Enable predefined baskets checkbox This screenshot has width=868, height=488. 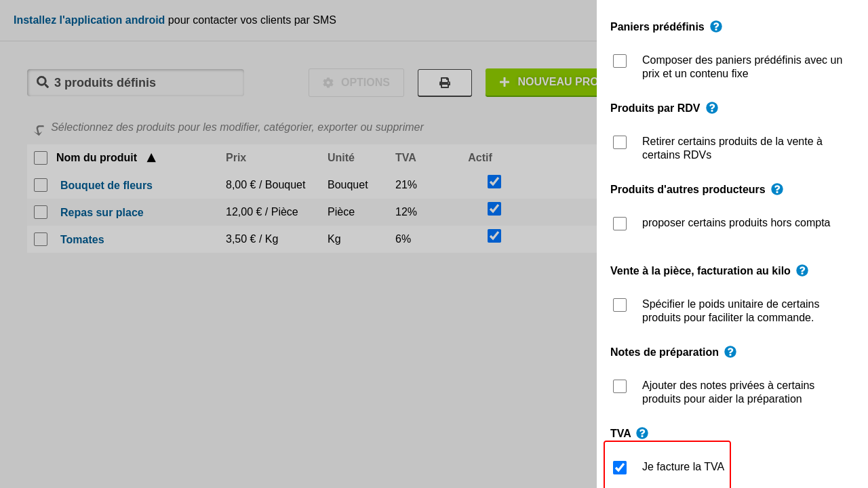pos(620,61)
